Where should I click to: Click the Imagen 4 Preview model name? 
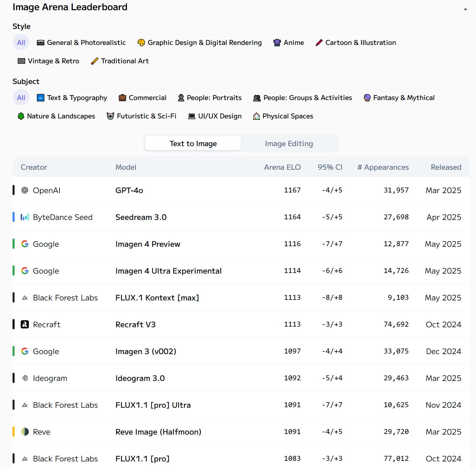[148, 244]
